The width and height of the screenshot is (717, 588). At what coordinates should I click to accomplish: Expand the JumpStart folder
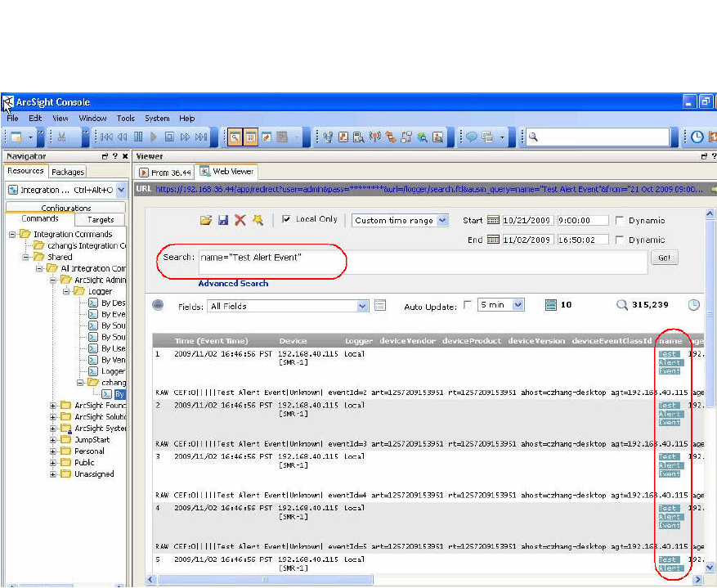click(53, 440)
